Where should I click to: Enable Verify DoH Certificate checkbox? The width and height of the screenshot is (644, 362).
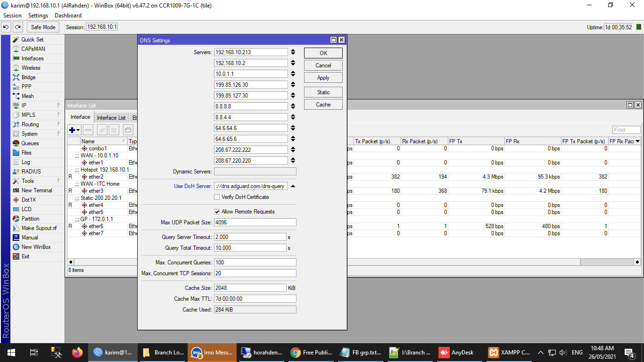pos(217,197)
